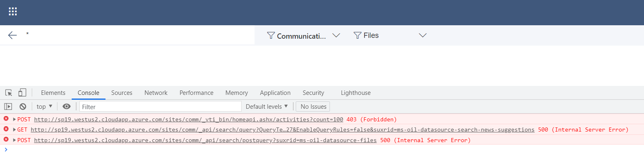The width and height of the screenshot is (644, 158).
Task: Open the search news-suggestions URL link
Action: click(x=283, y=129)
